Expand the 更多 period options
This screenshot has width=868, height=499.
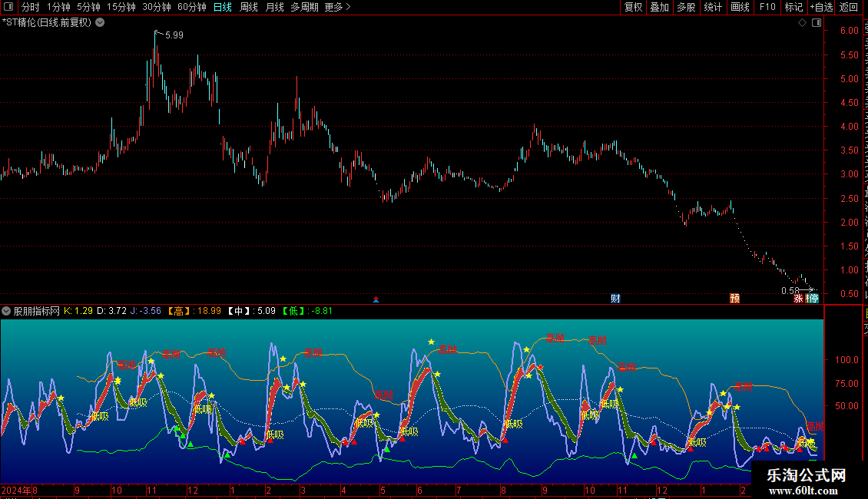click(337, 7)
